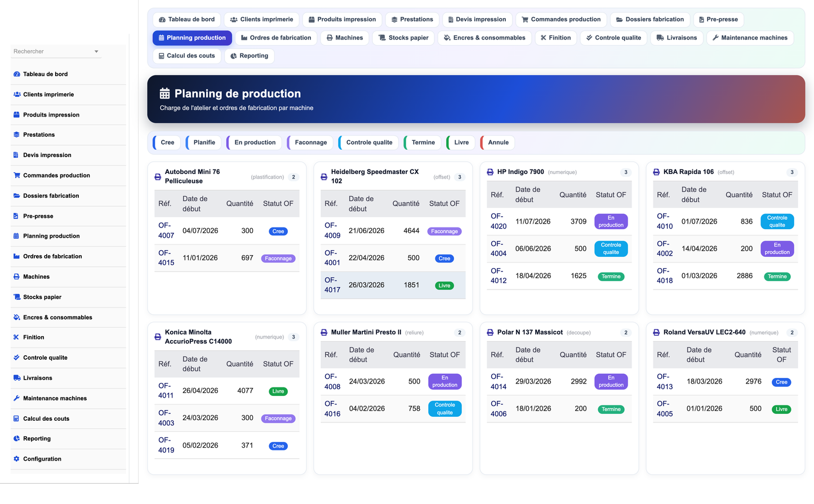Click the Livre badge on row OF-4017
The height and width of the screenshot is (504, 814).
pos(444,286)
